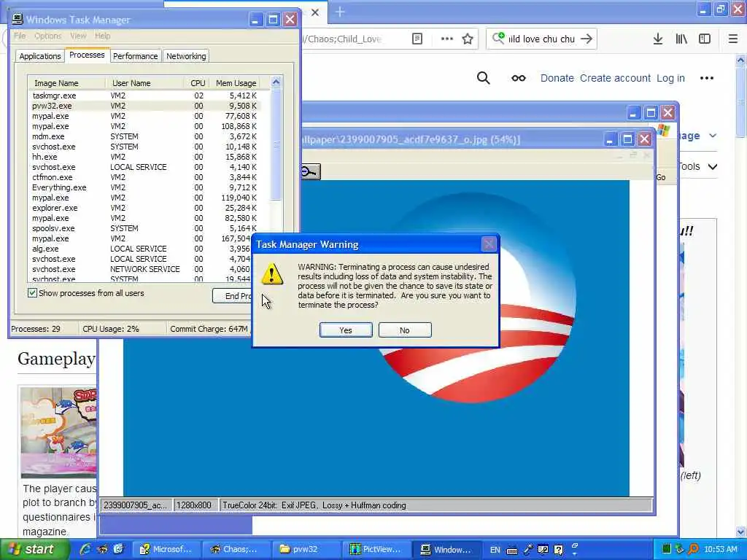Sort processes by Mem Usage column header

click(236, 83)
